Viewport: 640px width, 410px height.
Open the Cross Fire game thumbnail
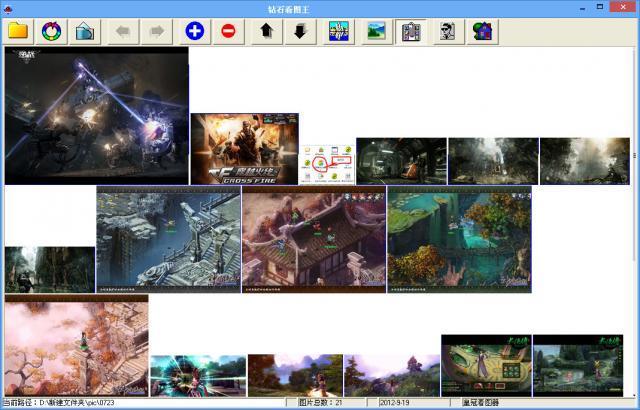tap(244, 148)
